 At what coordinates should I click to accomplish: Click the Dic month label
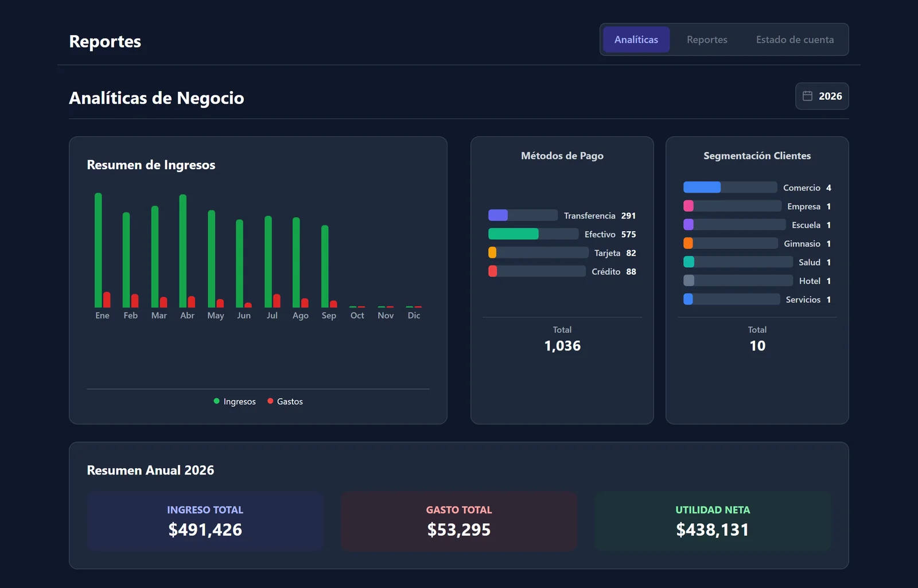click(414, 316)
